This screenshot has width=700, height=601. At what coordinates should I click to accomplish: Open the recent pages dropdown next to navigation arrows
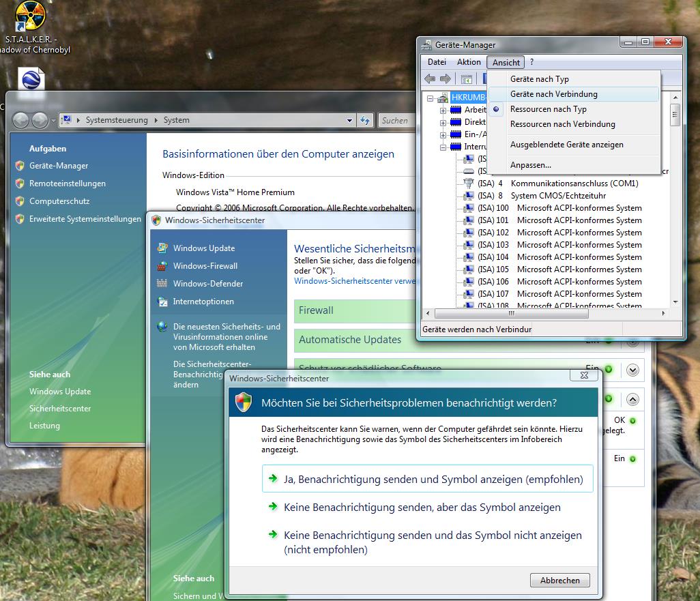pos(53,121)
